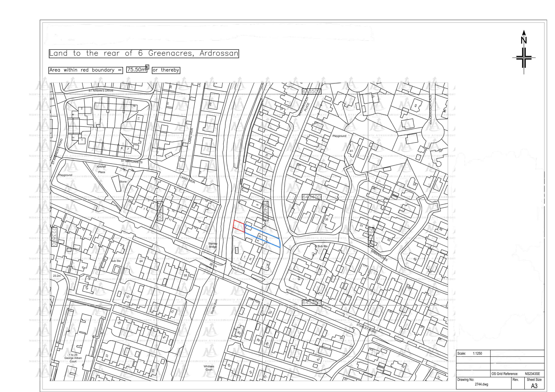The image size is (555, 392).
Task: Click the vertical grid label '223800'
Action: [54, 237]
